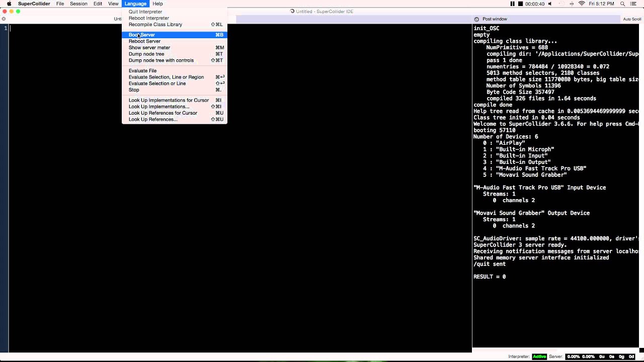Viewport: 644px width, 362px height.
Task: Choose Evaluate Selection, Line or Region
Action: pos(175,77)
